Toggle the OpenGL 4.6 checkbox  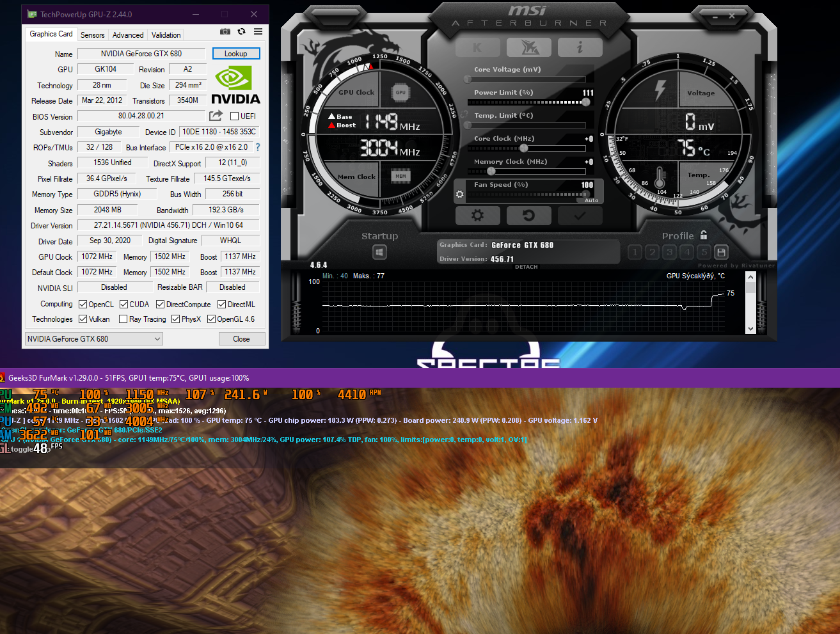click(x=211, y=319)
